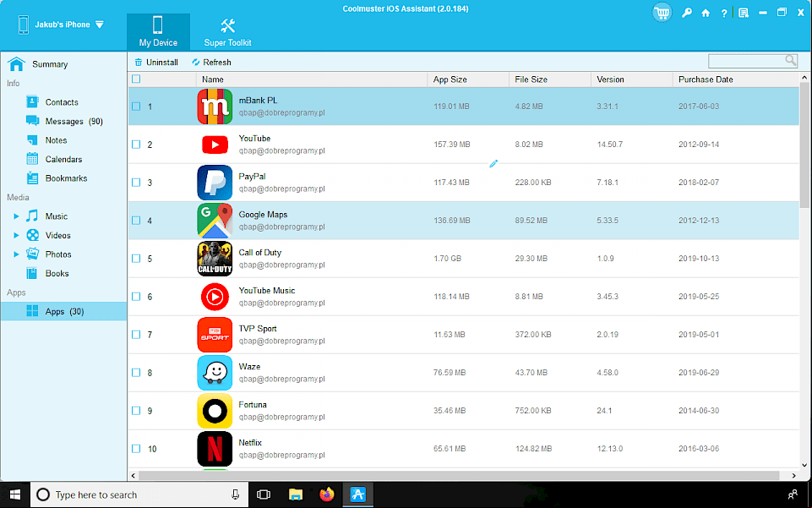The width and height of the screenshot is (812, 508).
Task: Open the feedback notes icon in title bar
Action: (744, 13)
